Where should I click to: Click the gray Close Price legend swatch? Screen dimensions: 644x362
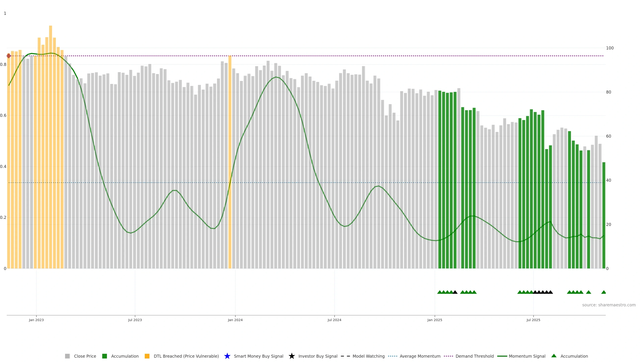tap(67, 356)
